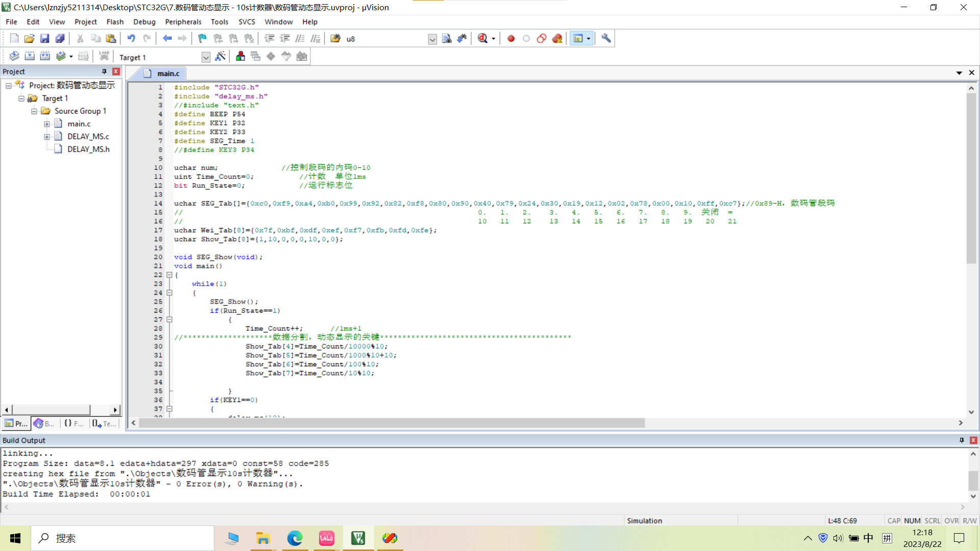The height and width of the screenshot is (551, 980).
Task: Open the SVCS menu
Action: (x=247, y=22)
